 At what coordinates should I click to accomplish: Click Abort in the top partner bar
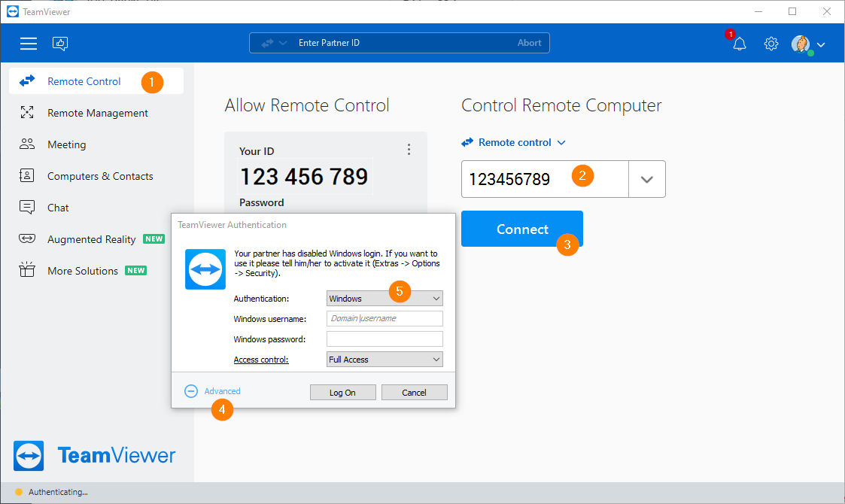click(x=529, y=43)
